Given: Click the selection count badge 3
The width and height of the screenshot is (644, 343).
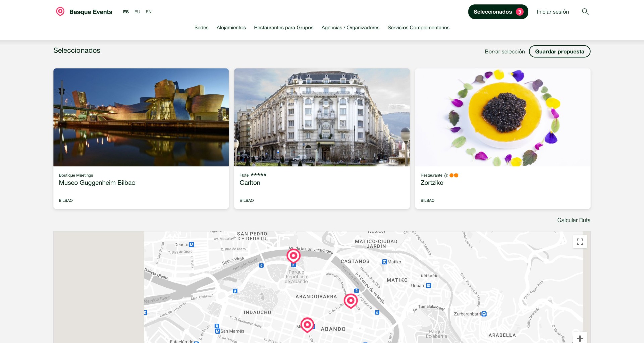Looking at the screenshot, I should point(519,12).
